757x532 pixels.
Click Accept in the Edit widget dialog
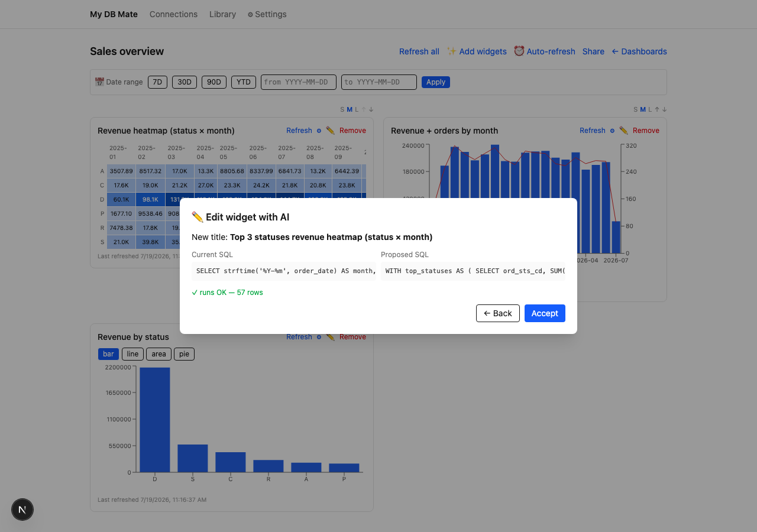[x=545, y=313]
